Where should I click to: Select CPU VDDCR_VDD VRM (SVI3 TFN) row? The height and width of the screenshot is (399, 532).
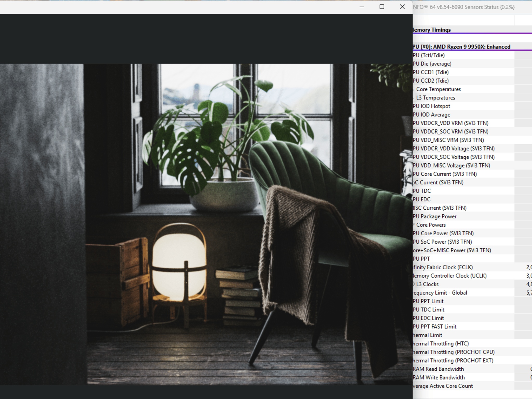click(472, 123)
